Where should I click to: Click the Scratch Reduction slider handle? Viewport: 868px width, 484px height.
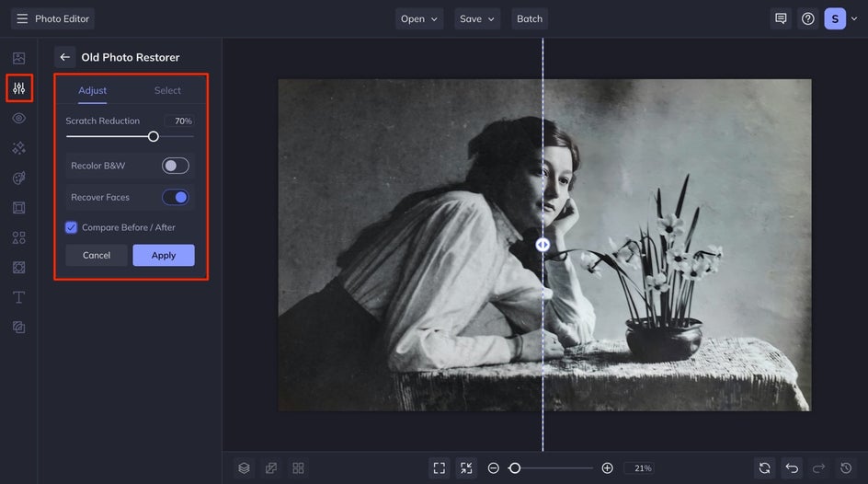[154, 136]
